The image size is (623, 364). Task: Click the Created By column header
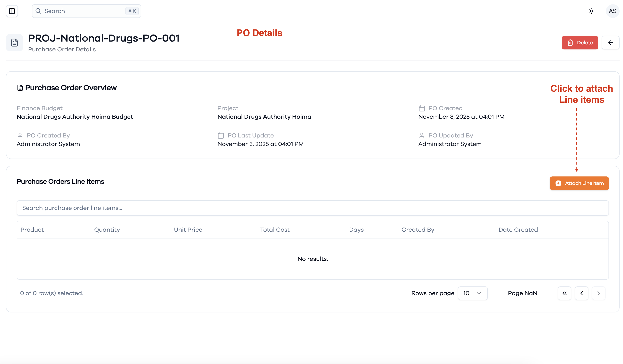[418, 230]
